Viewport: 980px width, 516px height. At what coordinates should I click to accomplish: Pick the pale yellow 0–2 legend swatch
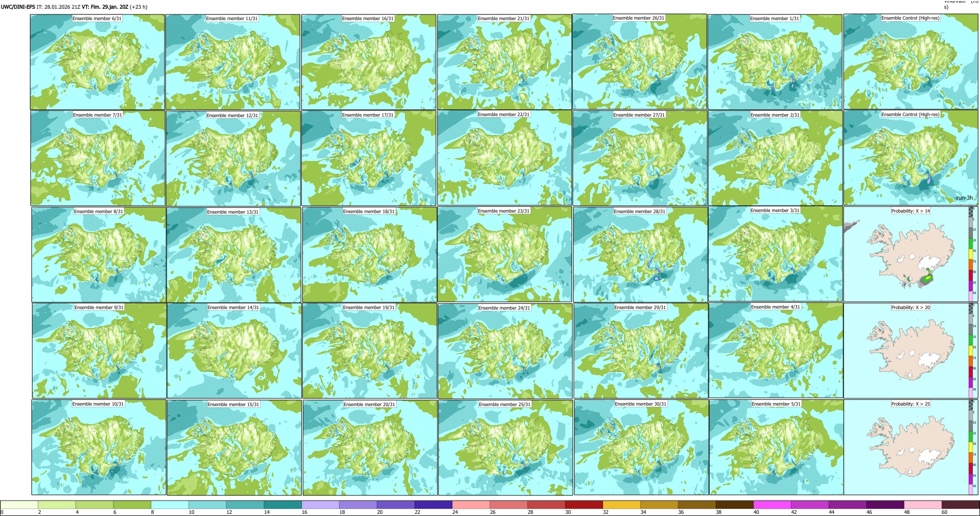19,505
